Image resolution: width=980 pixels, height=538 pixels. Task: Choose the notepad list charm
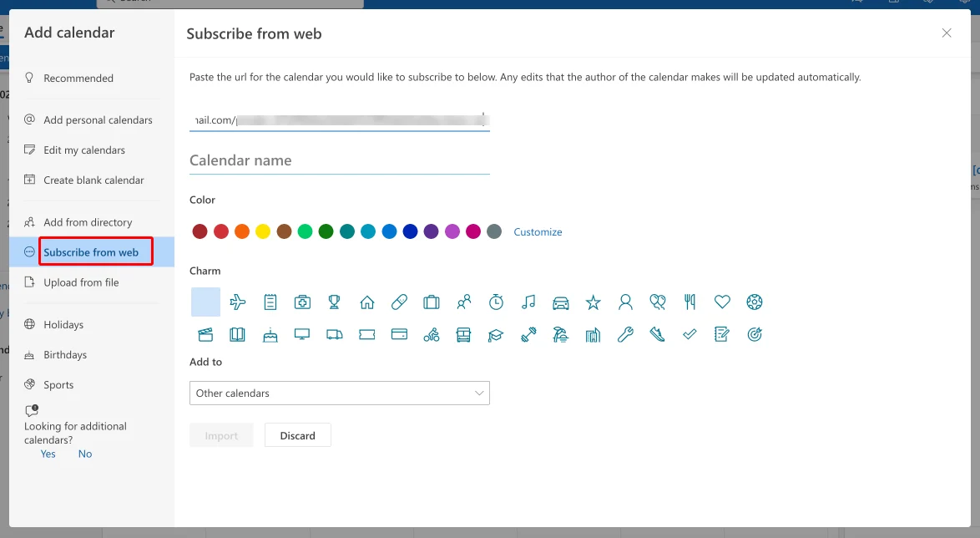tap(270, 302)
